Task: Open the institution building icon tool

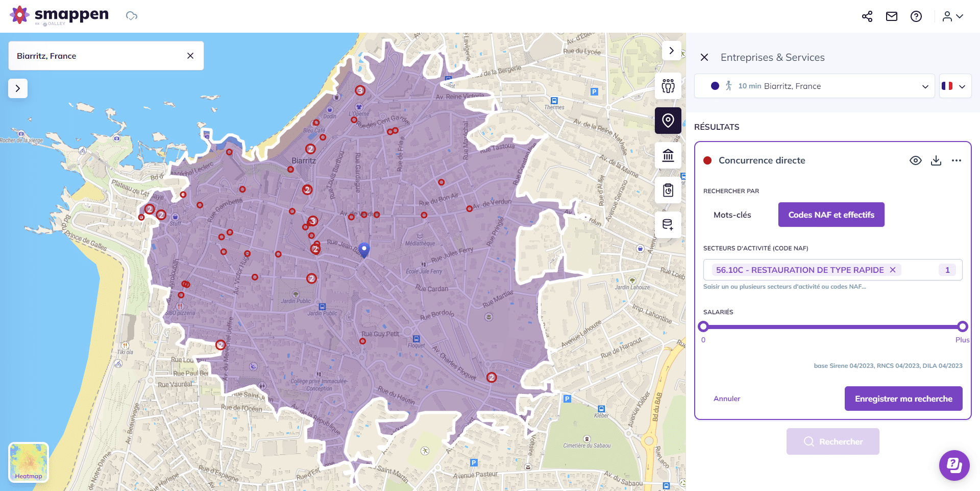Action: pos(668,155)
